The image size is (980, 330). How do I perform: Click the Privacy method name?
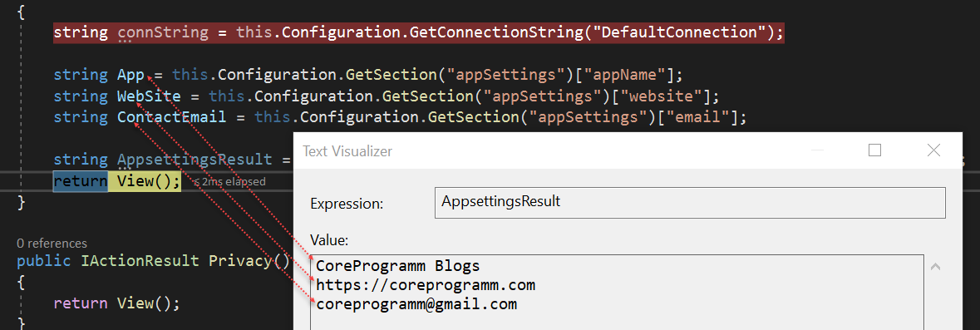point(240,261)
